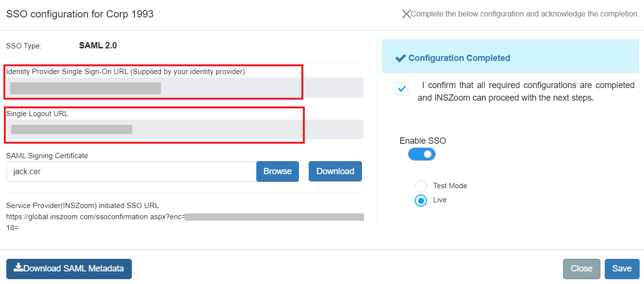Save the SSO configuration
The width and height of the screenshot is (644, 284).
point(622,269)
